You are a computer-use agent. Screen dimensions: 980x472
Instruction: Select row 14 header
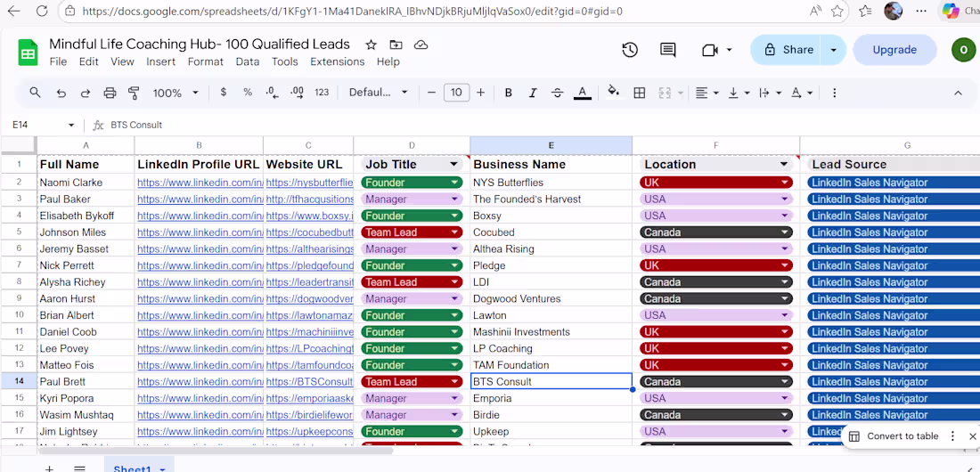19,381
